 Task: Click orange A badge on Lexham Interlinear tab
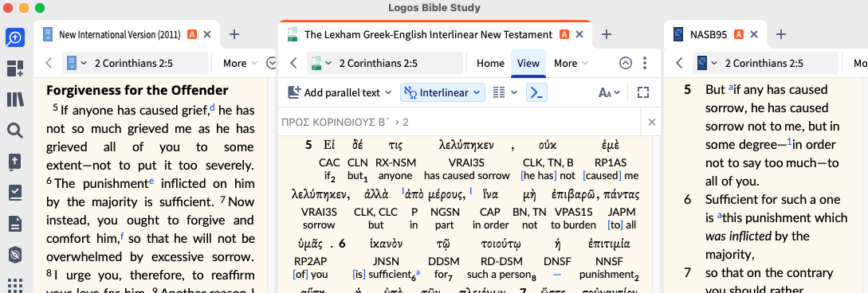pos(564,34)
